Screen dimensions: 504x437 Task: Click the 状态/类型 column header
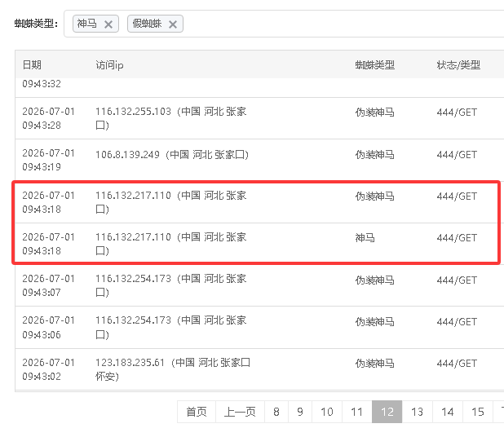click(x=458, y=65)
